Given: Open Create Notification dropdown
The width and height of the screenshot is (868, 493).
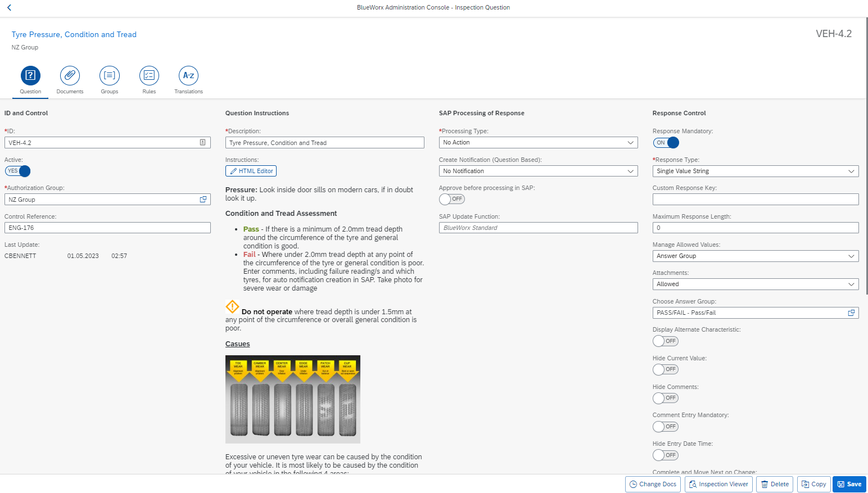Looking at the screenshot, I should pyautogui.click(x=630, y=171).
